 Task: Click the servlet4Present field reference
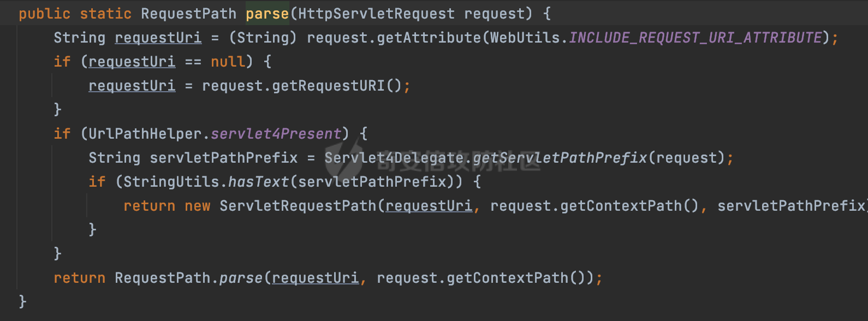click(276, 134)
